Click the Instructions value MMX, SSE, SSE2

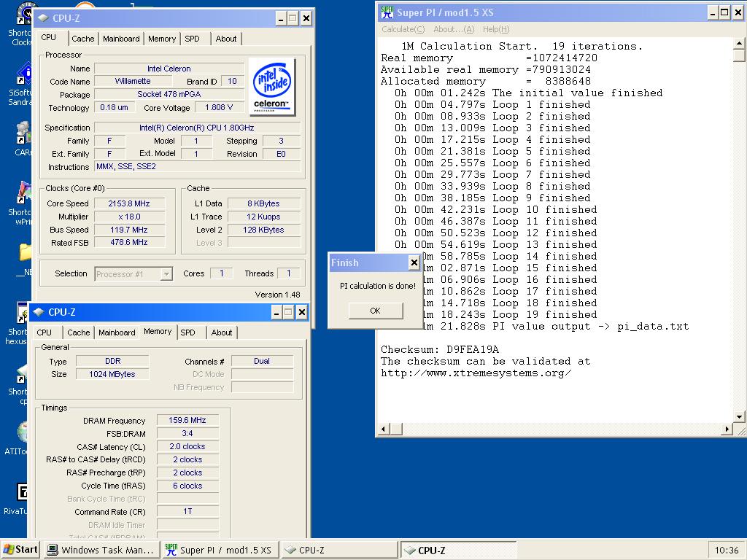point(197,167)
